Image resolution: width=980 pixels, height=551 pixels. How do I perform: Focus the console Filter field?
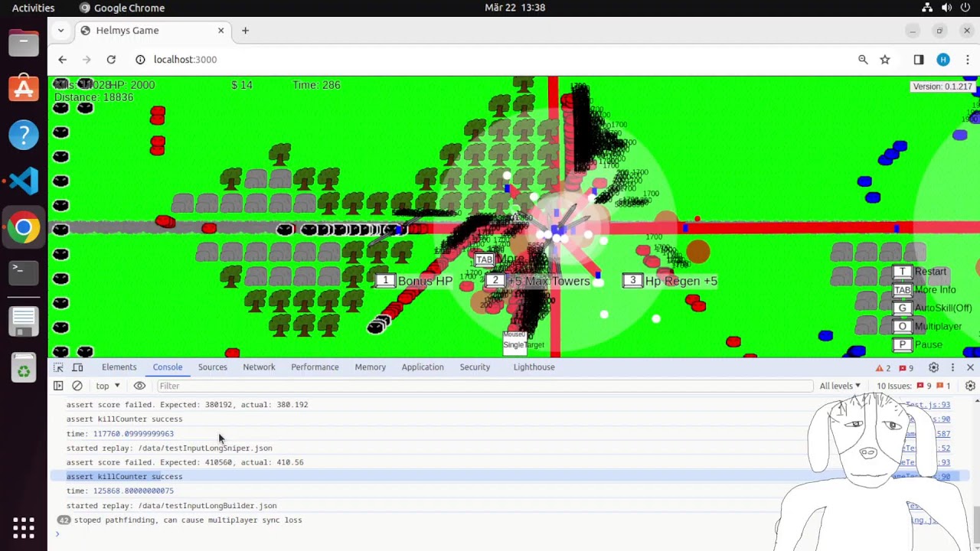(x=485, y=386)
